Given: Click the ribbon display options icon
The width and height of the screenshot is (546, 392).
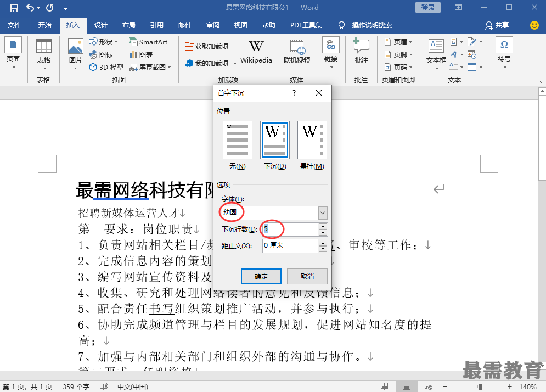Looking at the screenshot, I should pos(459,7).
